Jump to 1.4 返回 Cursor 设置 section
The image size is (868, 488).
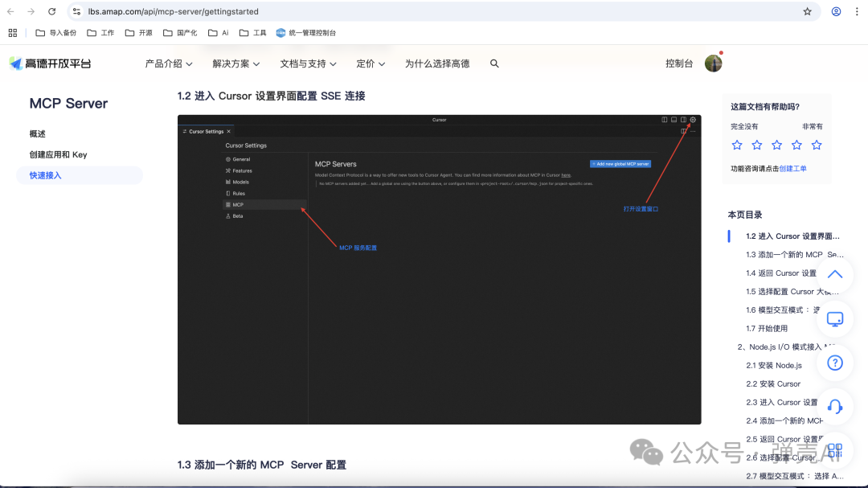780,273
